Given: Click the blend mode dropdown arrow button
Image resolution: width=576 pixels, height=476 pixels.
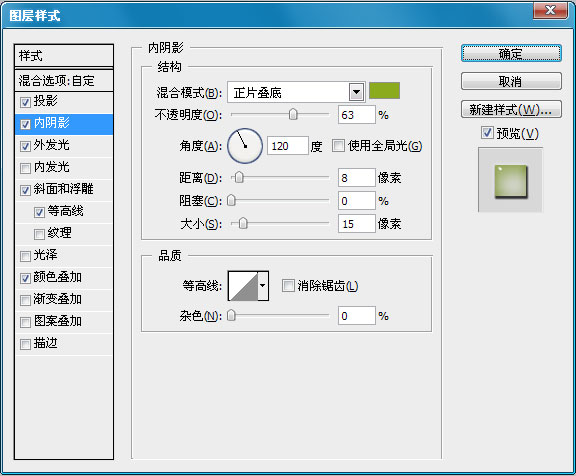Looking at the screenshot, I should pos(356,92).
